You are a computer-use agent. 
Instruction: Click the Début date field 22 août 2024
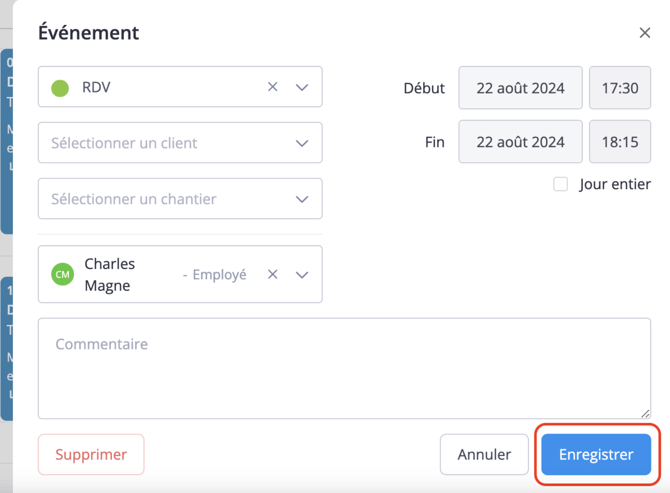[x=520, y=88]
